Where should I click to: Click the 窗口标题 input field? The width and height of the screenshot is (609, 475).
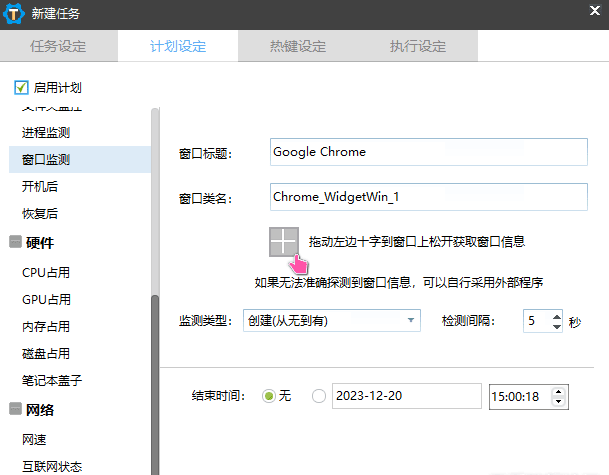pos(429,152)
